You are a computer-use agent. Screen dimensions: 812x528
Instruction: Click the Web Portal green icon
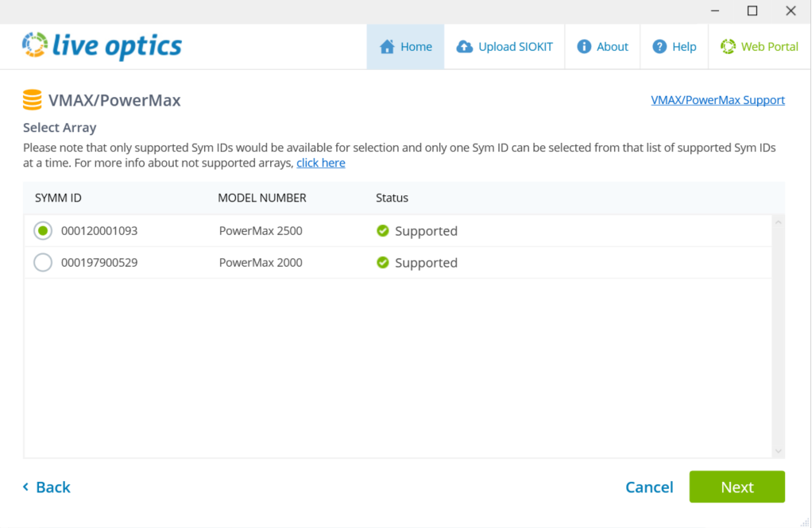point(728,47)
